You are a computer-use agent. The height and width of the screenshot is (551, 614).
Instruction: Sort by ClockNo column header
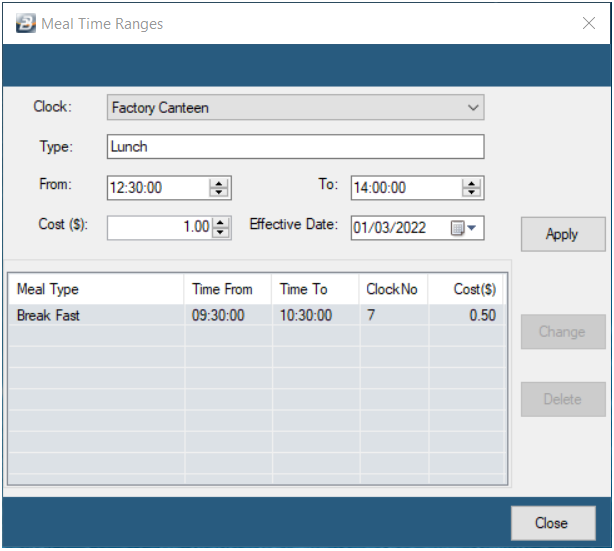393,289
